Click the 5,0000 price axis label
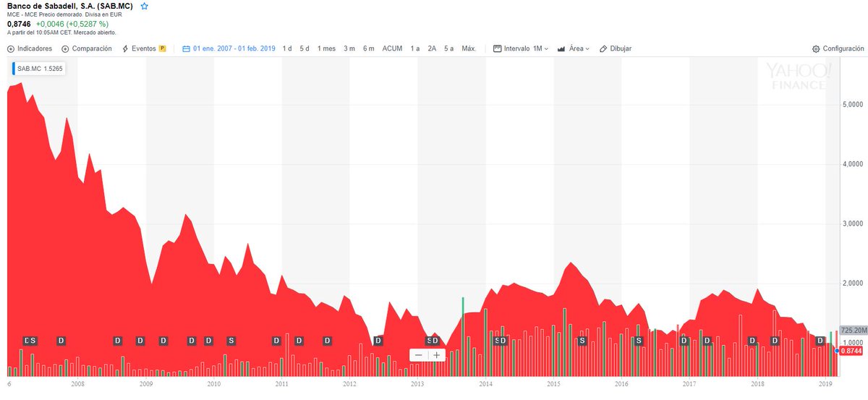Viewport: 868px width, 400px height. [853, 104]
